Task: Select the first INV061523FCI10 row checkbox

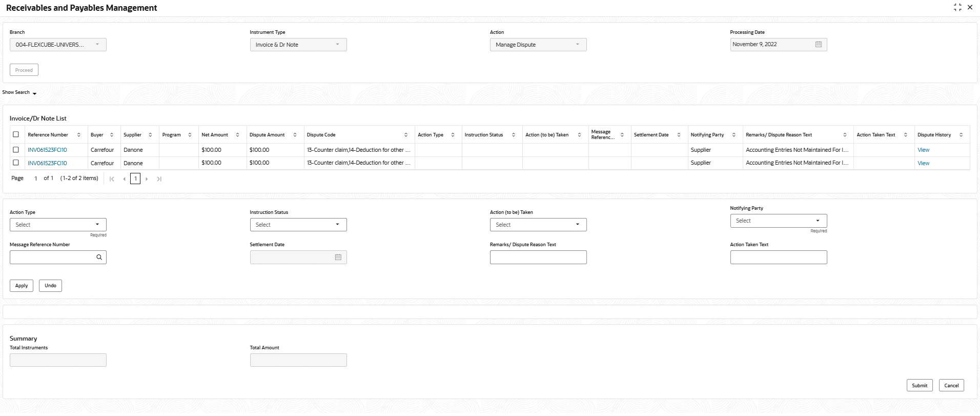Action: click(x=16, y=150)
